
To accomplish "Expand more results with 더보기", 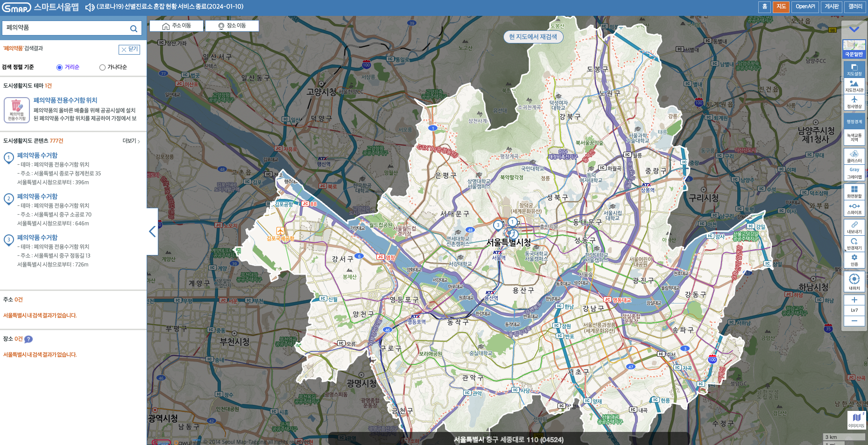I will tap(131, 141).
